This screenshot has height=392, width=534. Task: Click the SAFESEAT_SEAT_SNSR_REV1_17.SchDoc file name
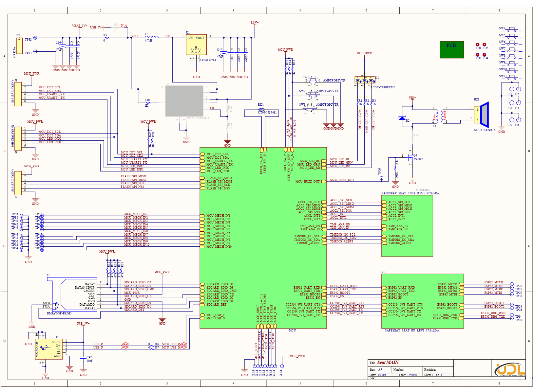[411, 193]
